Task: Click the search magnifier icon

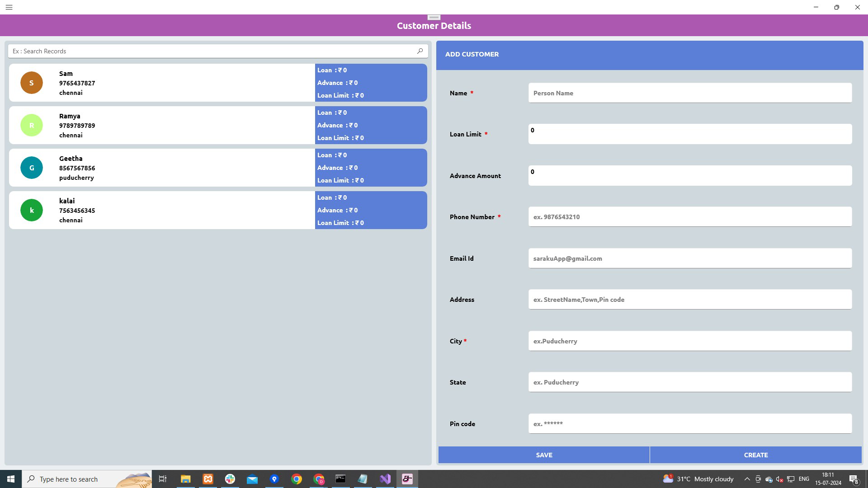Action: pyautogui.click(x=420, y=51)
